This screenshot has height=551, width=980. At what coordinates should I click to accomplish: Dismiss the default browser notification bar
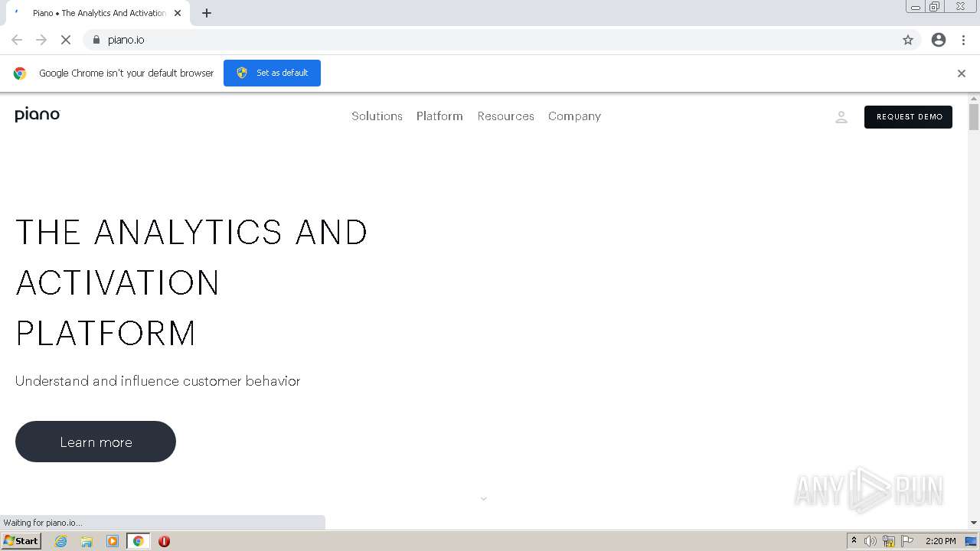tap(962, 73)
